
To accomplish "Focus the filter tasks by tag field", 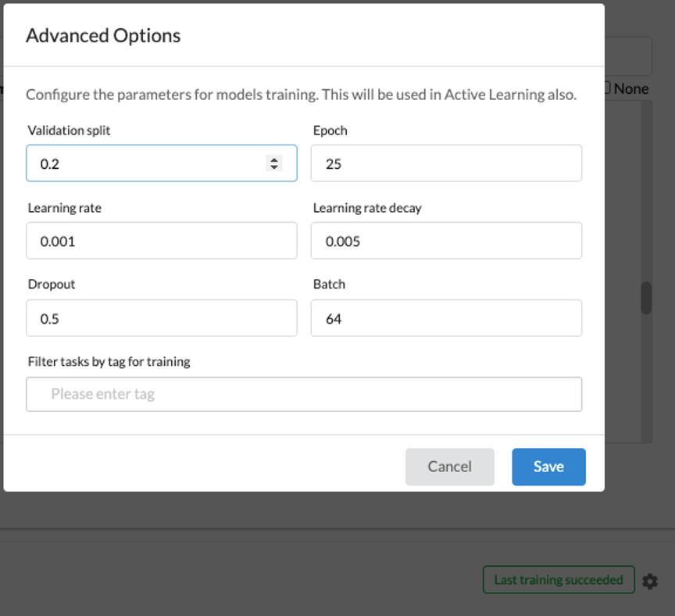I will click(304, 394).
